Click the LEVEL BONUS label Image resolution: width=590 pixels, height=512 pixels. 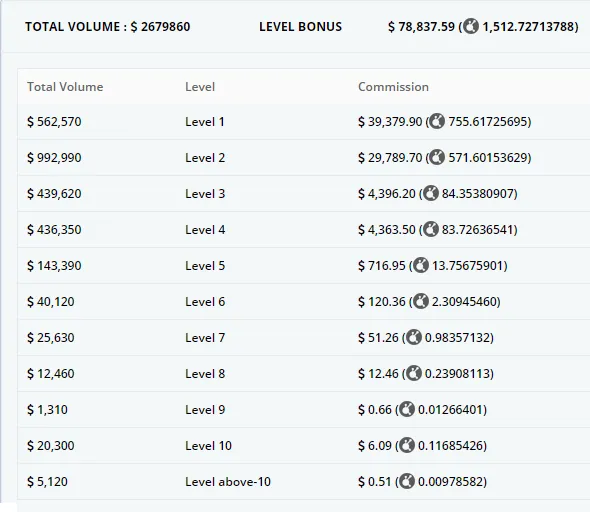[x=300, y=27]
